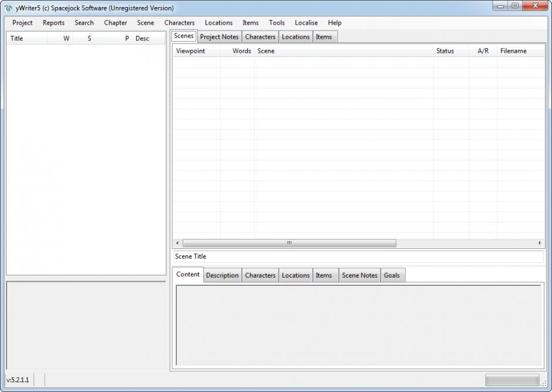Open the lower scene Locations tab
552x392 pixels.
coord(296,276)
